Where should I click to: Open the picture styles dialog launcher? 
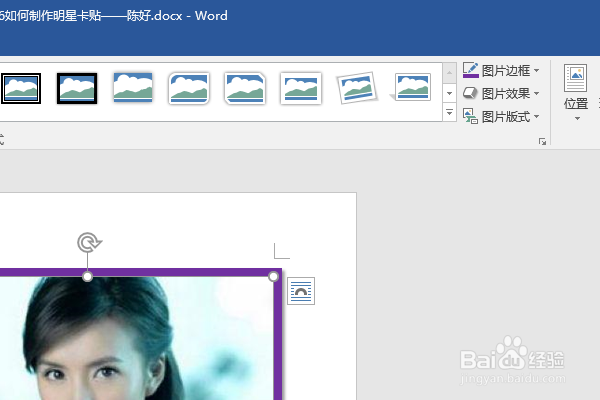(542, 142)
